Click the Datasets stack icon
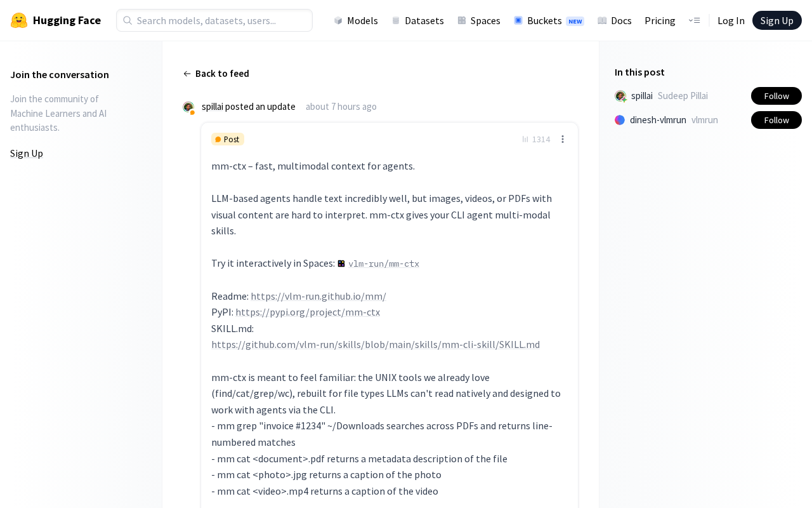Screen dimensions: 812x508 point(396,20)
